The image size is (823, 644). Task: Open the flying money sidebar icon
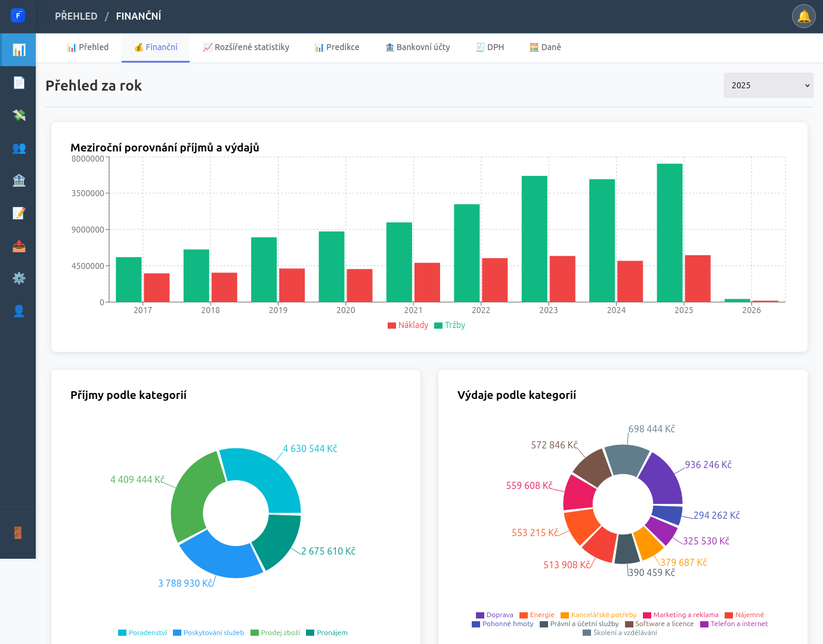tap(18, 115)
